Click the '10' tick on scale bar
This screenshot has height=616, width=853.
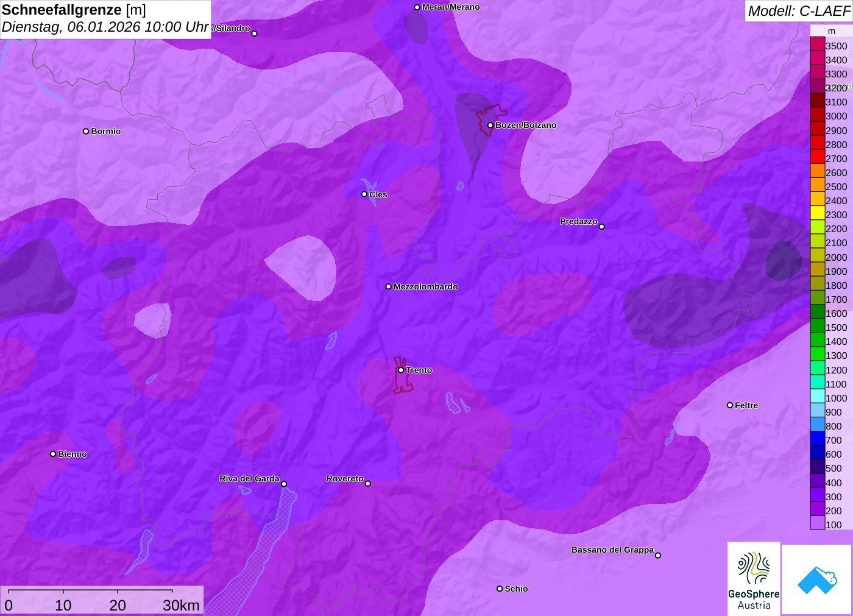click(63, 605)
